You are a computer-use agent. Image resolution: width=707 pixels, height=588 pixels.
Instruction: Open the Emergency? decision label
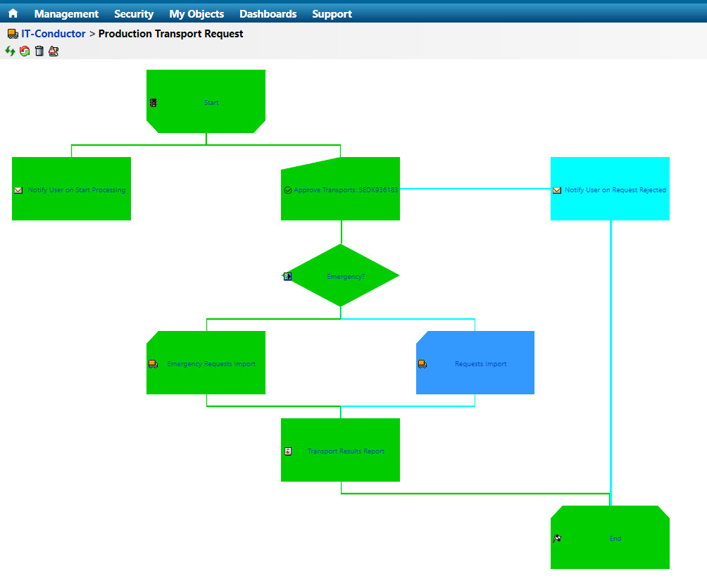pyautogui.click(x=346, y=277)
